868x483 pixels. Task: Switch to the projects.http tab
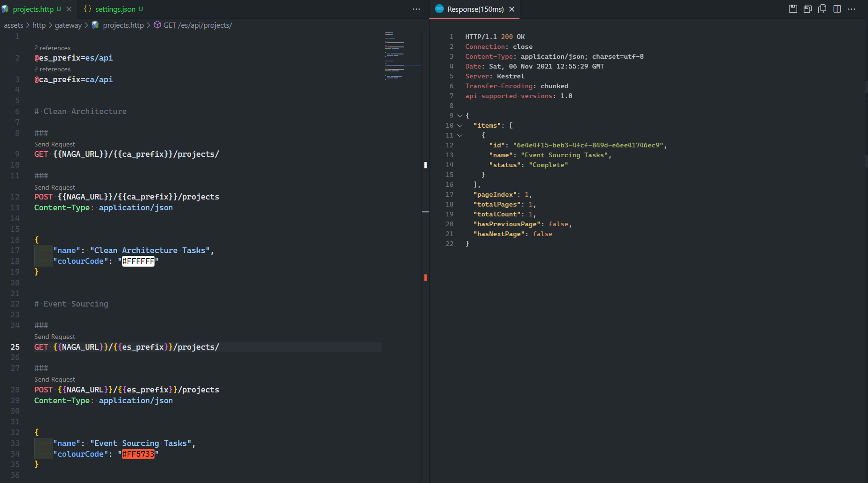(x=33, y=9)
